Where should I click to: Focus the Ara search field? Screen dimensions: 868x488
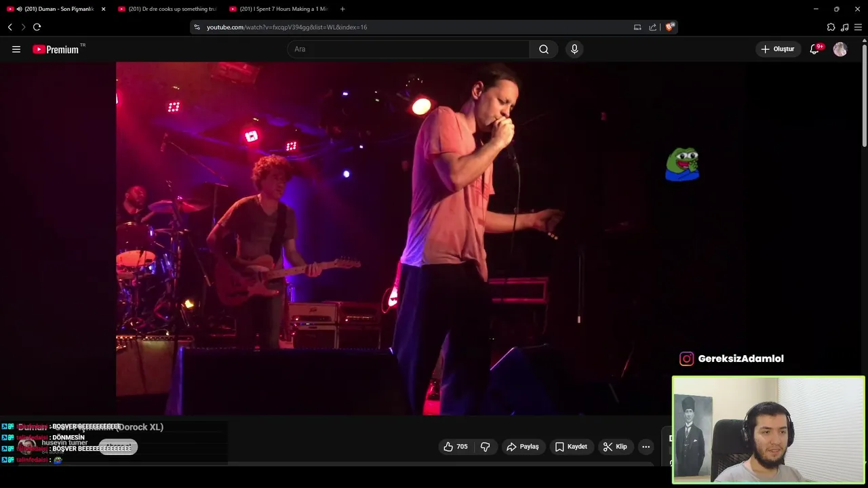click(408, 49)
